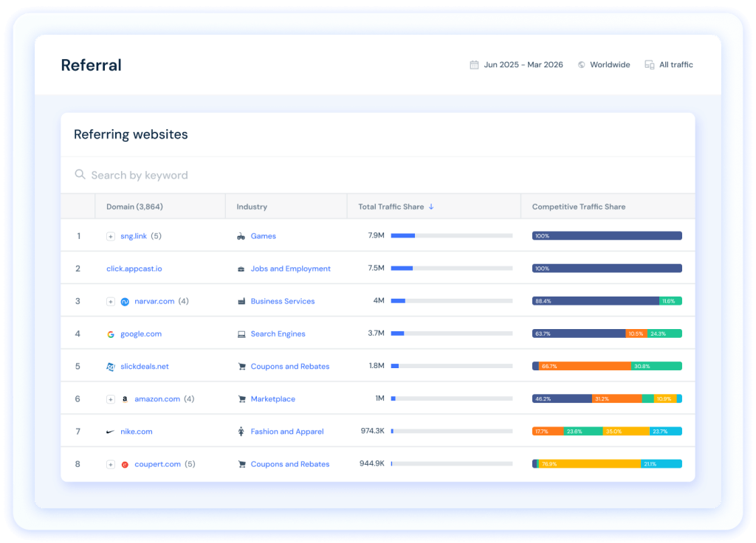Click the 7.5M traffic share bar

pyautogui.click(x=452, y=269)
